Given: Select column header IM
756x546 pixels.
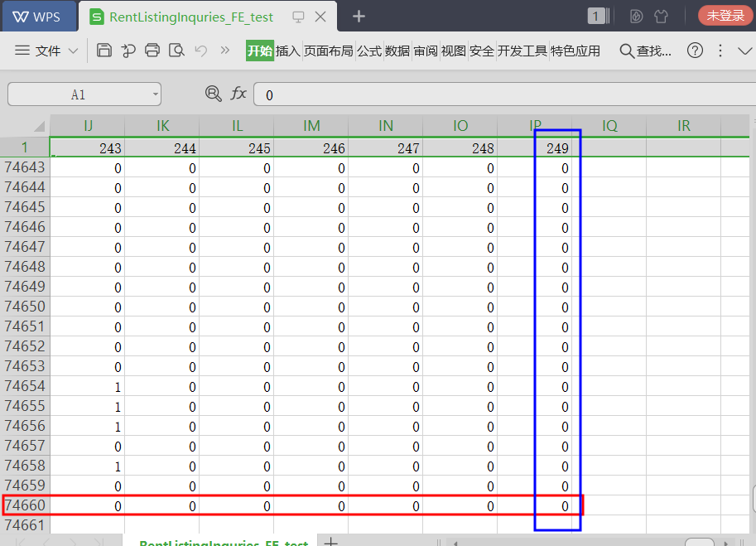Looking at the screenshot, I should coord(311,127).
